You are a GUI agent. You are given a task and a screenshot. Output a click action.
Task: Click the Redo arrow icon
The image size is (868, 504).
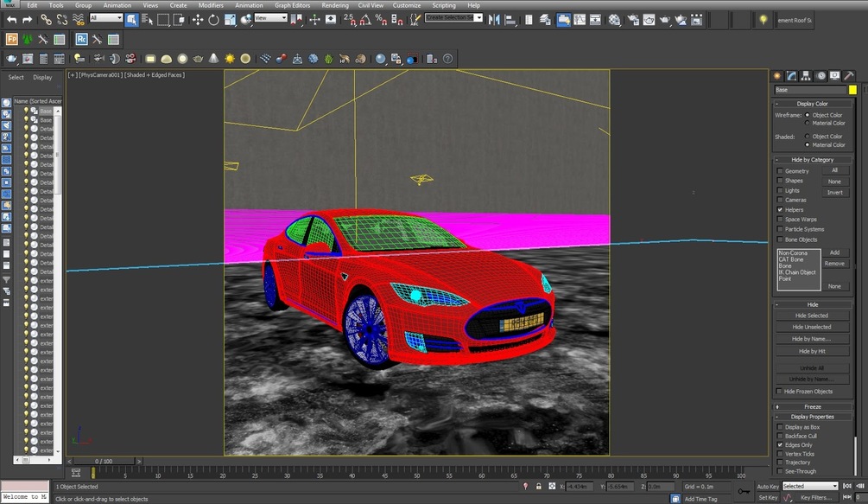[27, 20]
